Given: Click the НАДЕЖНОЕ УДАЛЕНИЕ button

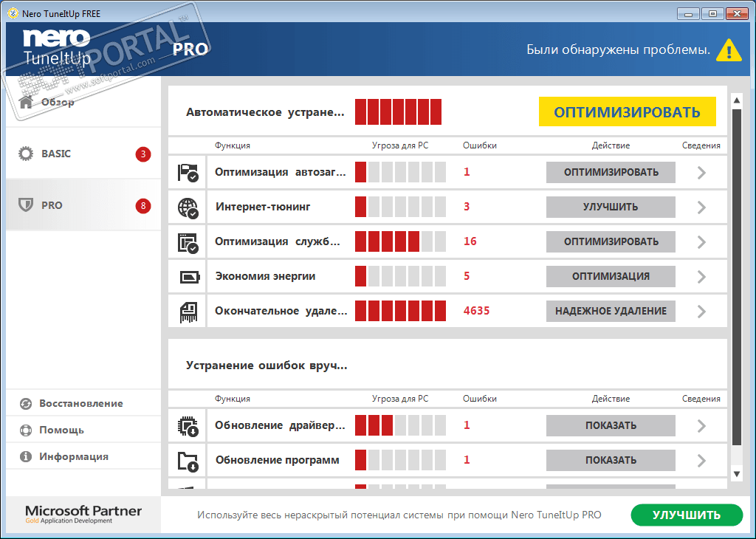Looking at the screenshot, I should point(611,312).
